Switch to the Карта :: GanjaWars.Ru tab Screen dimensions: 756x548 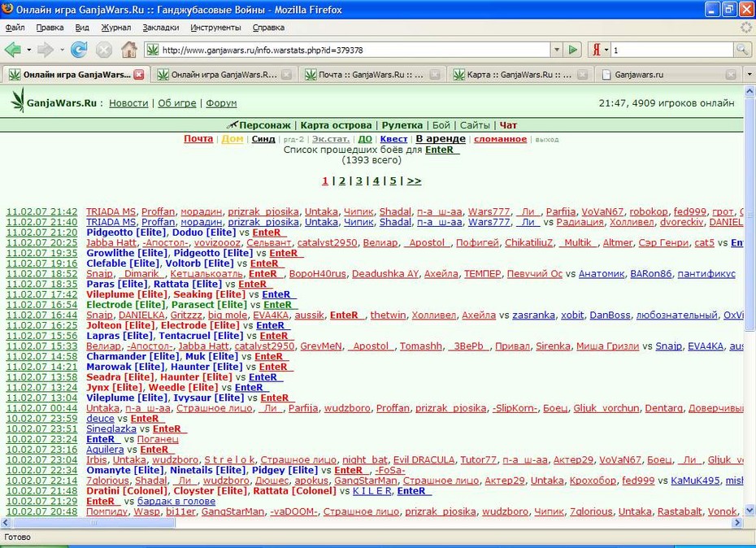(x=519, y=74)
